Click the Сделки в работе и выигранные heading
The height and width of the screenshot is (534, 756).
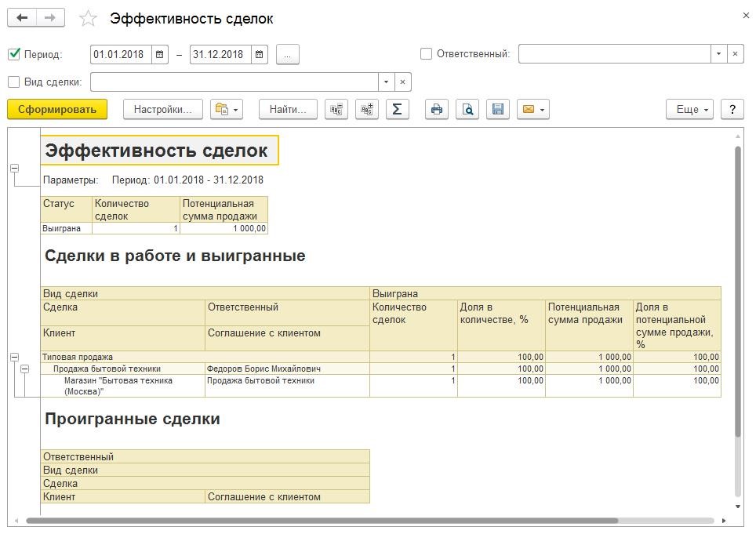pyautogui.click(x=175, y=256)
